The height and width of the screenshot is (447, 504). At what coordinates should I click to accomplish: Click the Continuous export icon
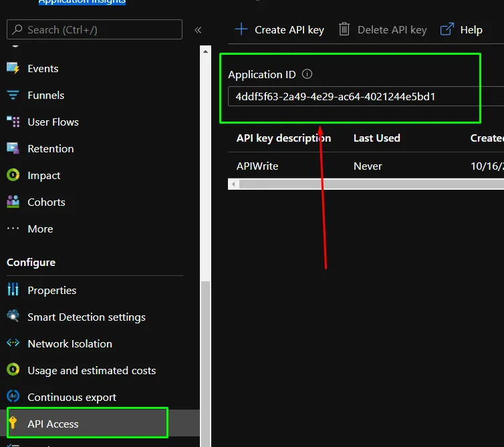tap(13, 396)
